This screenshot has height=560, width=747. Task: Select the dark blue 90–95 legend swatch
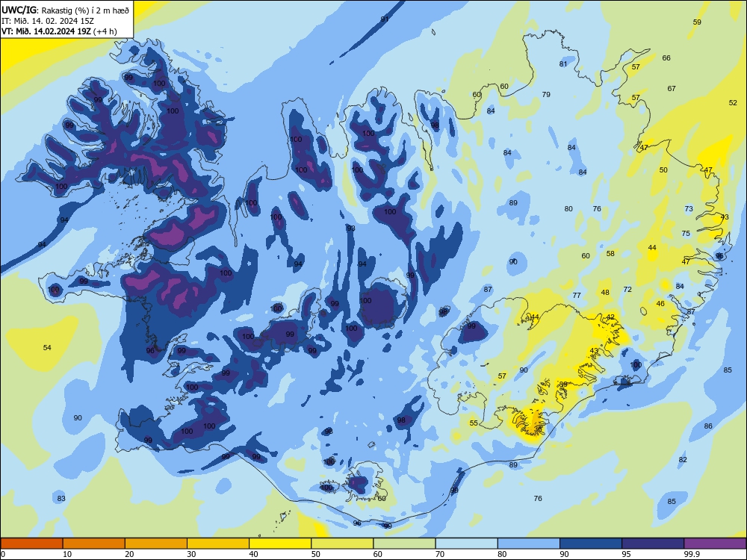[x=591, y=544]
